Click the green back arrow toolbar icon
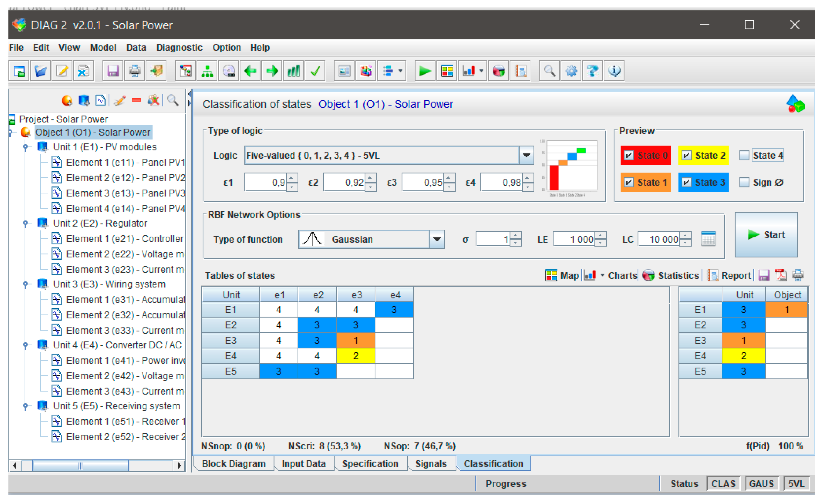The width and height of the screenshot is (824, 504). pyautogui.click(x=250, y=71)
